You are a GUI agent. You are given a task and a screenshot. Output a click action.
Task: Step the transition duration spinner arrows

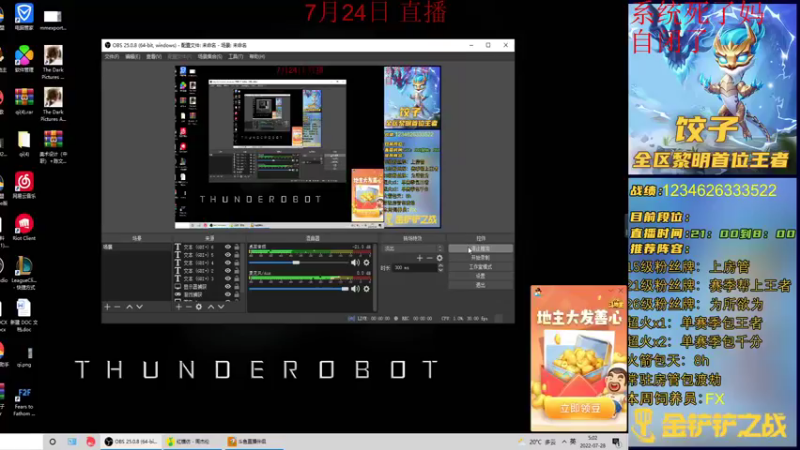click(x=441, y=268)
